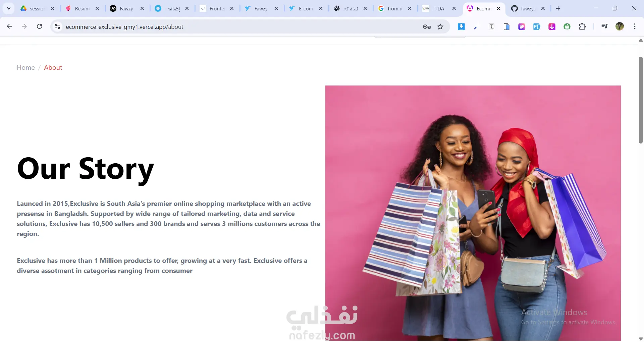
Task: Open a new tab with plus button
Action: click(x=558, y=9)
